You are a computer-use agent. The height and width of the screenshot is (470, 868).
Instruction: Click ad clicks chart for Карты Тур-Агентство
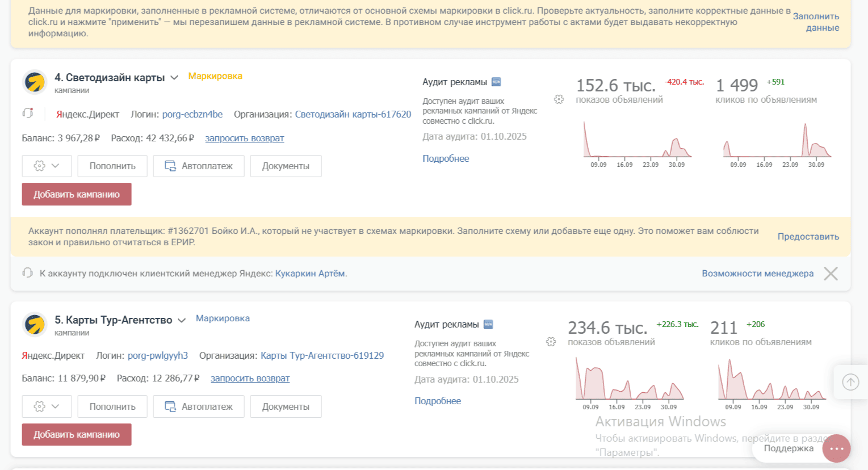coord(771,384)
